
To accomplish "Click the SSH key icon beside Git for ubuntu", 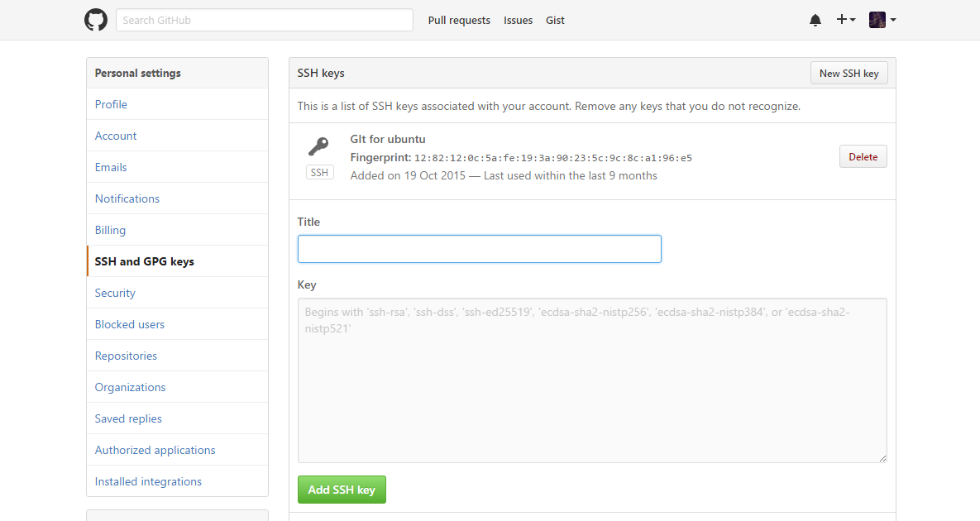I will click(x=319, y=146).
